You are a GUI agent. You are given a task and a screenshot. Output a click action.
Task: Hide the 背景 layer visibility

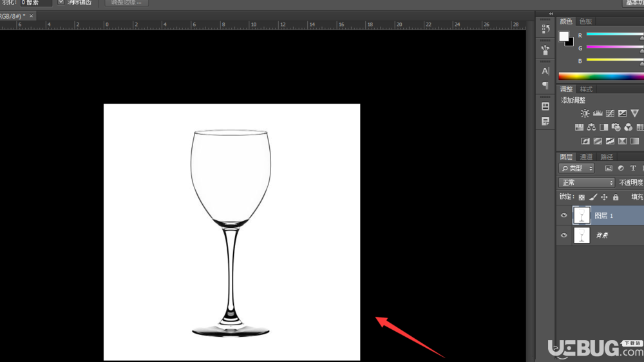tap(564, 236)
